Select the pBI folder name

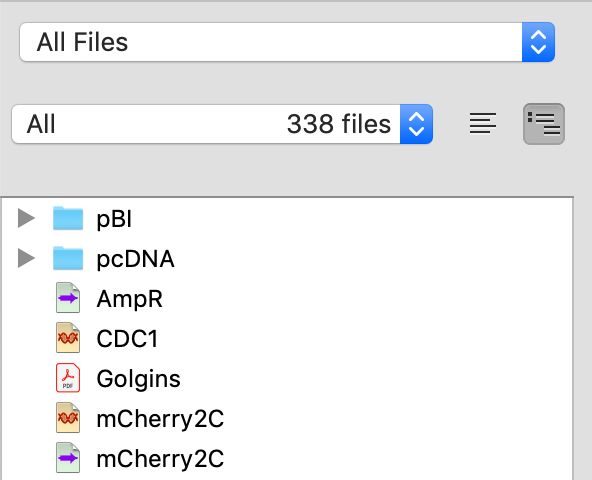[114, 219]
